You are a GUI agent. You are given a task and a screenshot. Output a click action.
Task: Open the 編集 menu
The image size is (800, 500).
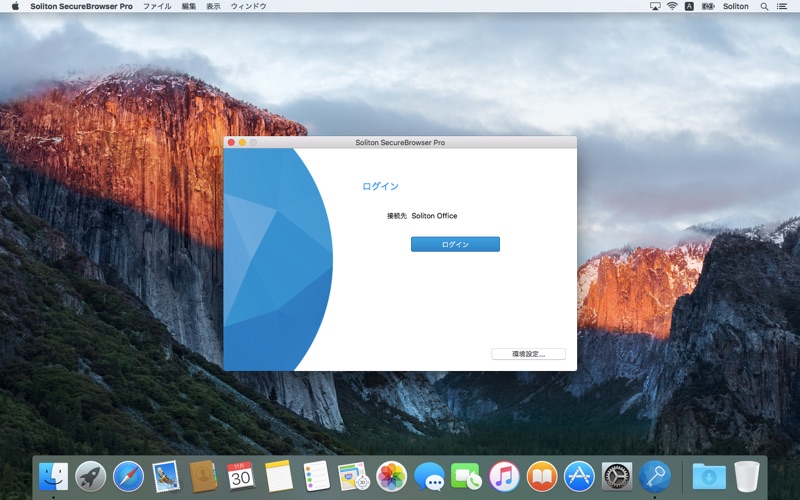pyautogui.click(x=189, y=6)
